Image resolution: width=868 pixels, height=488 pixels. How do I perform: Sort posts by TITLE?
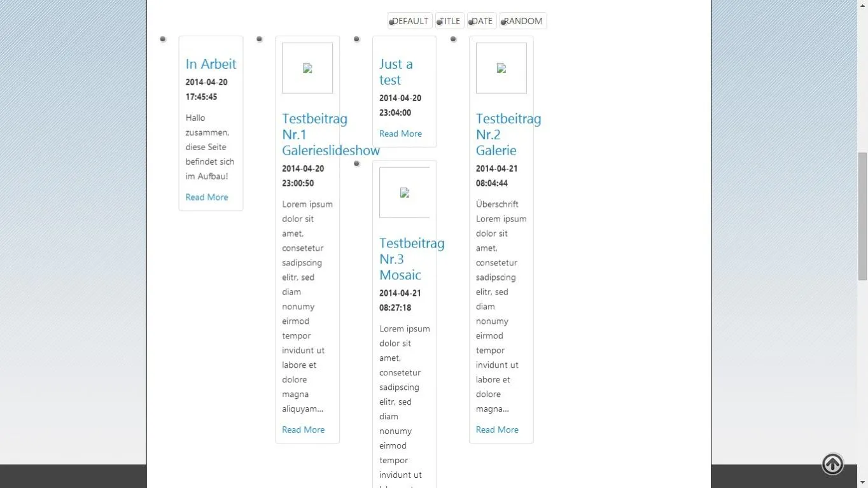(450, 21)
